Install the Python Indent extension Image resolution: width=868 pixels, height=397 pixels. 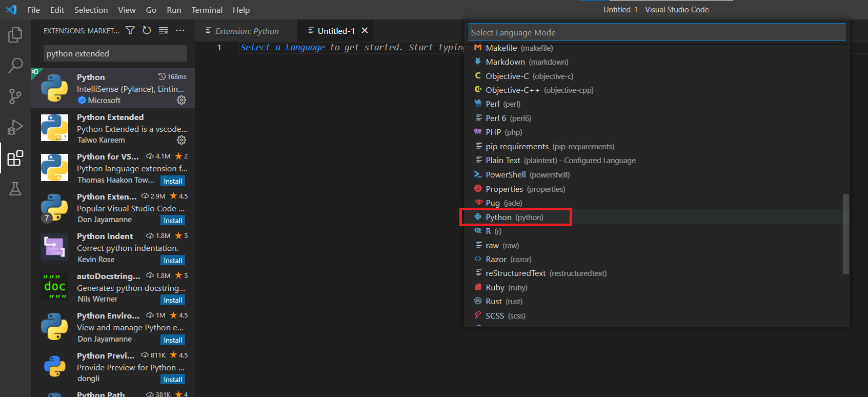173,261
